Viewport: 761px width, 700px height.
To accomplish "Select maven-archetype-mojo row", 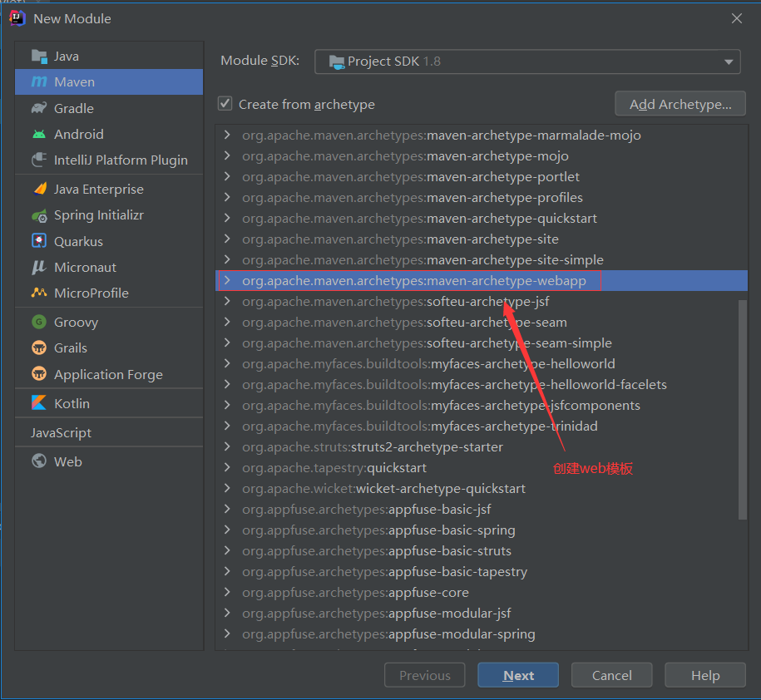I will click(x=481, y=155).
